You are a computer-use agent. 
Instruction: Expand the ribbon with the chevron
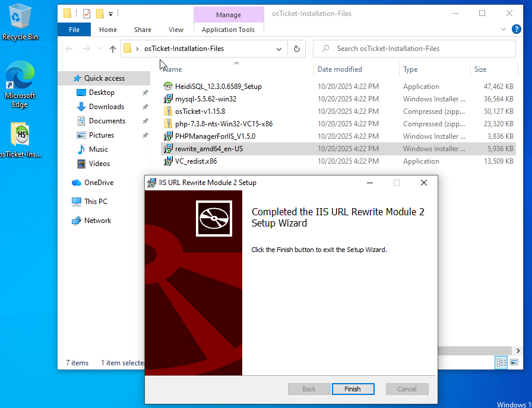503,30
